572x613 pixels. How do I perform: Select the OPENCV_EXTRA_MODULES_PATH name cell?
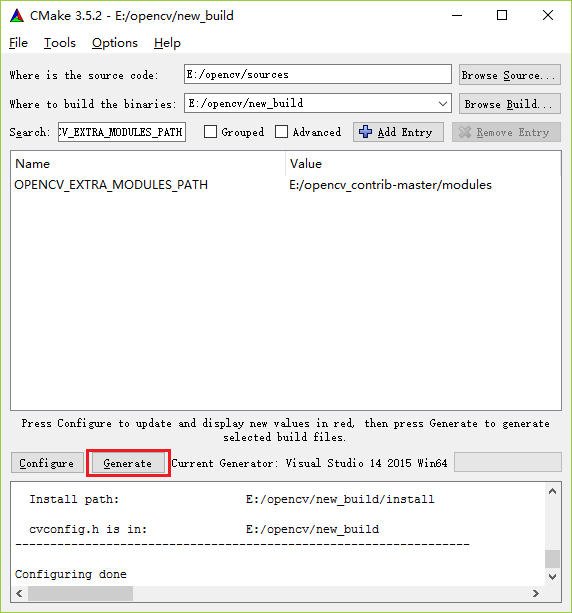[x=111, y=185]
